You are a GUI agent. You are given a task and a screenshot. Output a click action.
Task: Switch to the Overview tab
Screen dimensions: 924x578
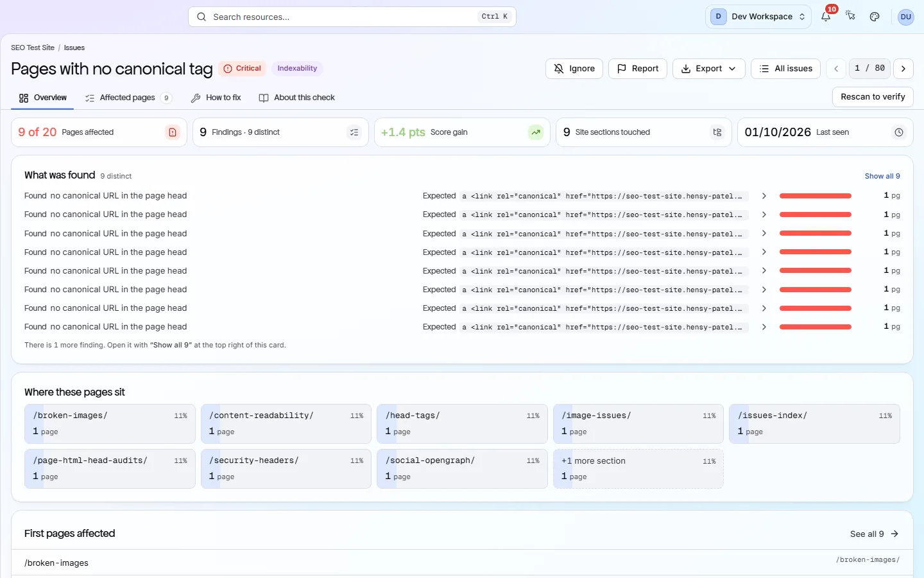[x=42, y=98]
